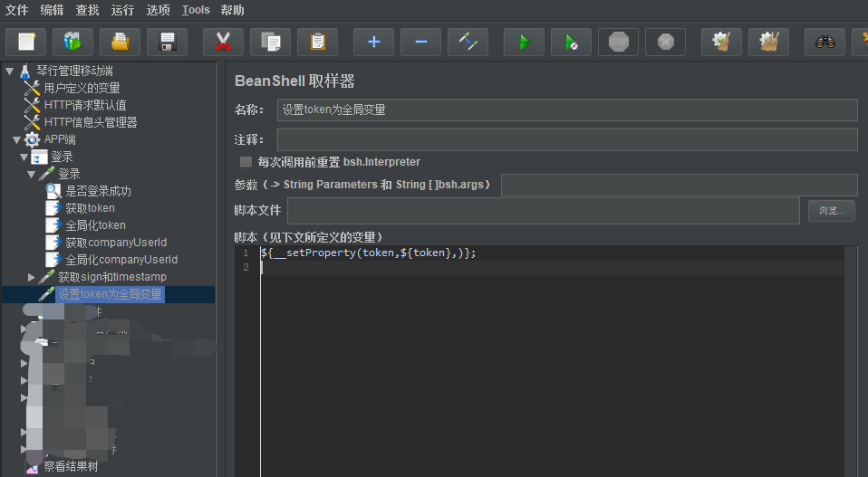
Task: Expand the 获取sign和timestamp node
Action: click(31, 277)
